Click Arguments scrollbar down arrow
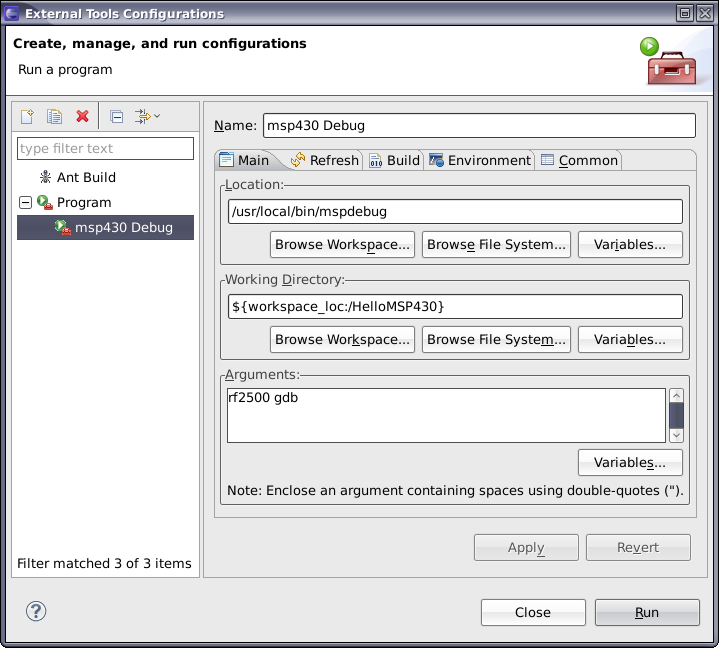This screenshot has width=719, height=648. click(x=676, y=436)
